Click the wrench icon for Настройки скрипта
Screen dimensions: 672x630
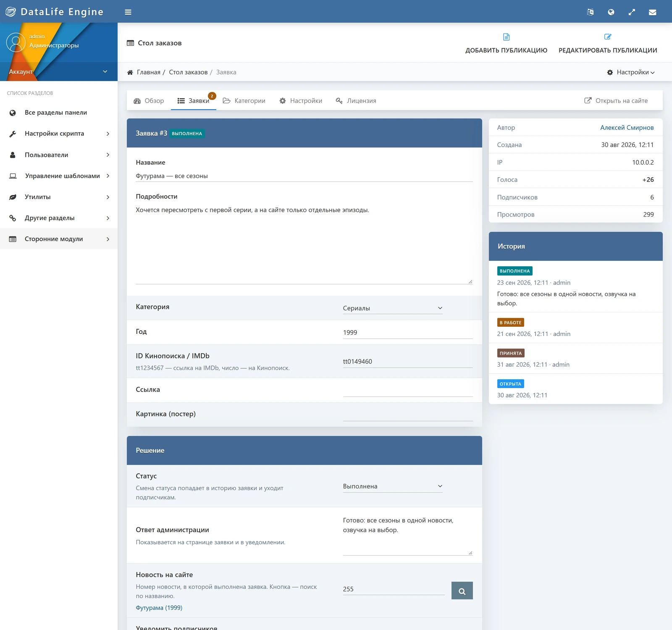pos(13,134)
